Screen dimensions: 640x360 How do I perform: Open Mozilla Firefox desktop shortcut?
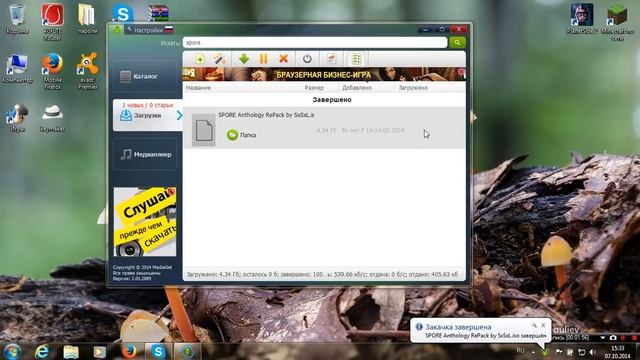pos(52,71)
